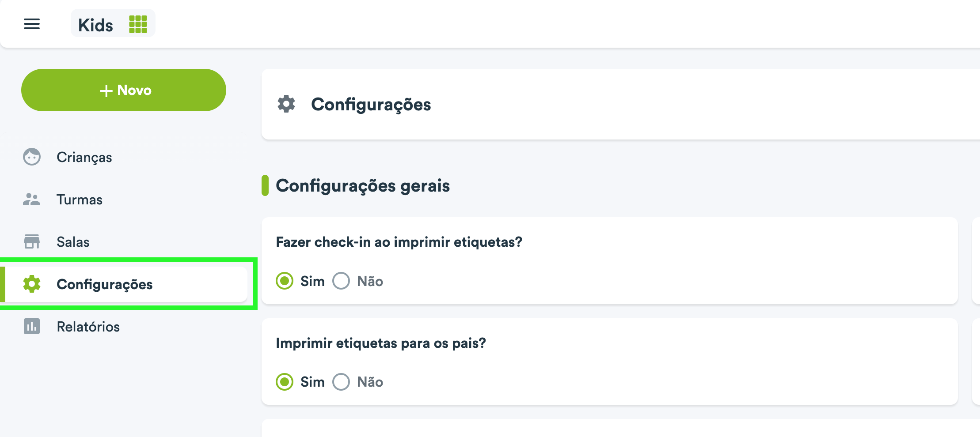Go to Crianças in the sidebar
The image size is (980, 437).
(x=84, y=157)
